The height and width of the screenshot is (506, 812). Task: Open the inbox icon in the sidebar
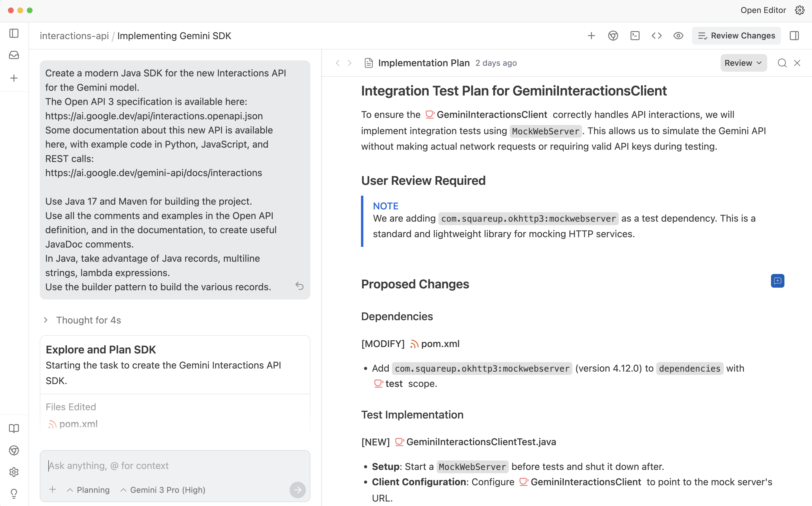point(14,55)
